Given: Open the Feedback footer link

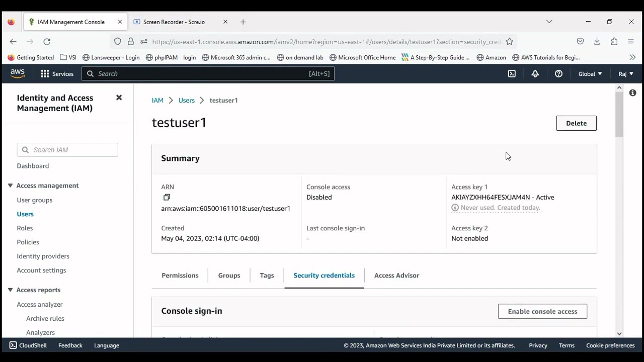Looking at the screenshot, I should pyautogui.click(x=70, y=345).
